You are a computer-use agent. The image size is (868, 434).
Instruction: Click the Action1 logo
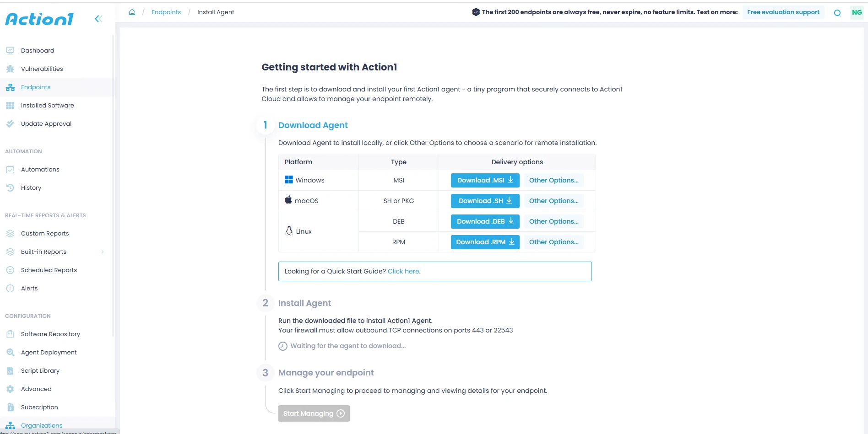39,19
